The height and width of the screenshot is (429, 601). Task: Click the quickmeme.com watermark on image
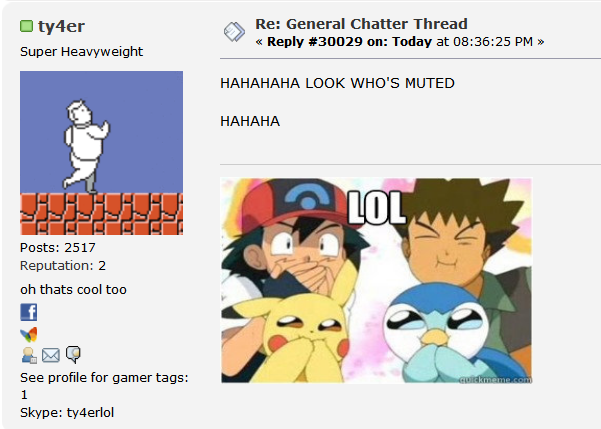(495, 380)
